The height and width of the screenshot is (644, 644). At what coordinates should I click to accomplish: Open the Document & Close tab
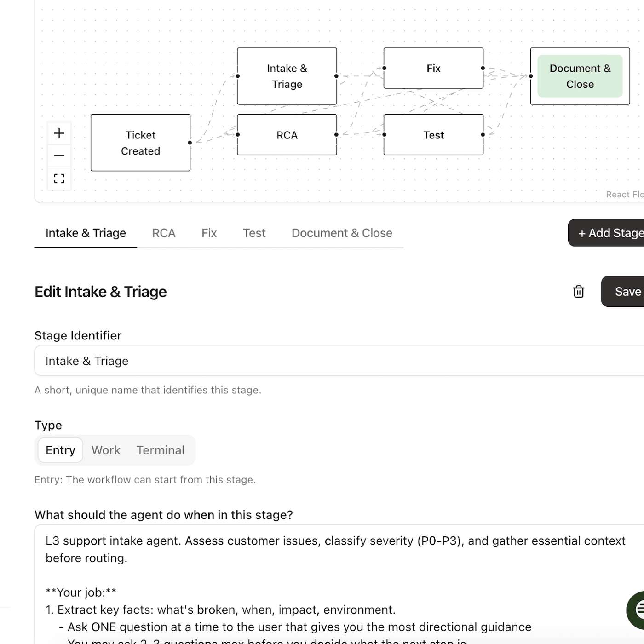342,233
